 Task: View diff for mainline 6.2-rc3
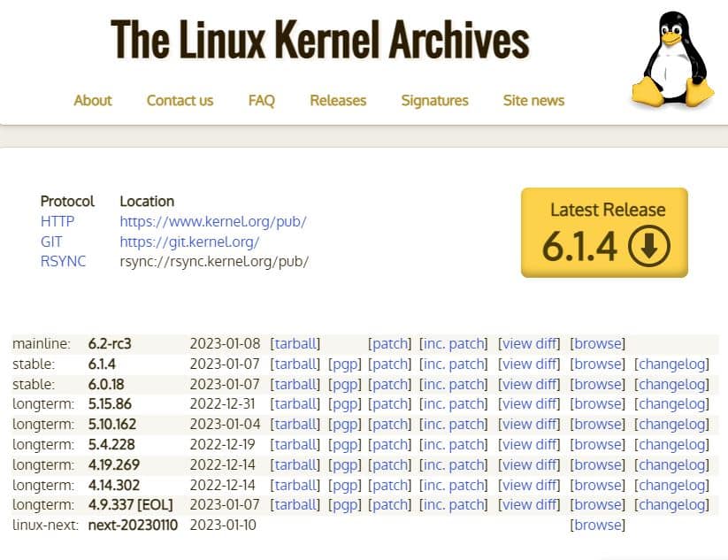(529, 343)
